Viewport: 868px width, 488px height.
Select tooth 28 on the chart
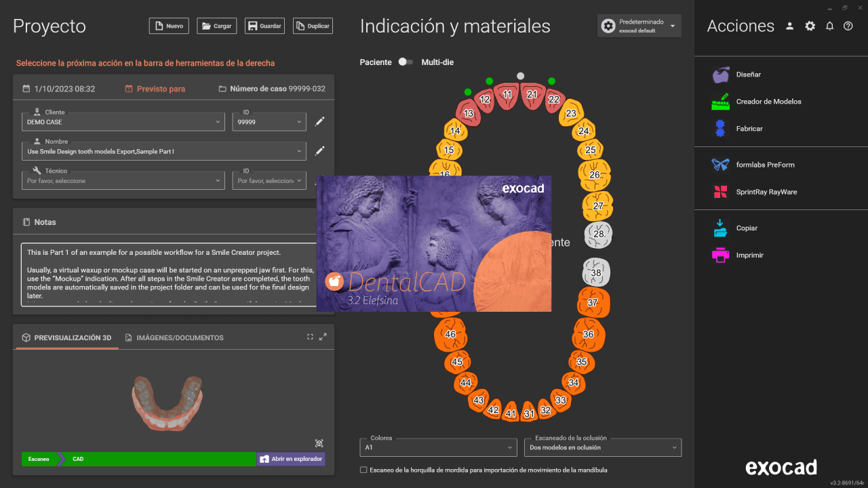[x=598, y=234]
